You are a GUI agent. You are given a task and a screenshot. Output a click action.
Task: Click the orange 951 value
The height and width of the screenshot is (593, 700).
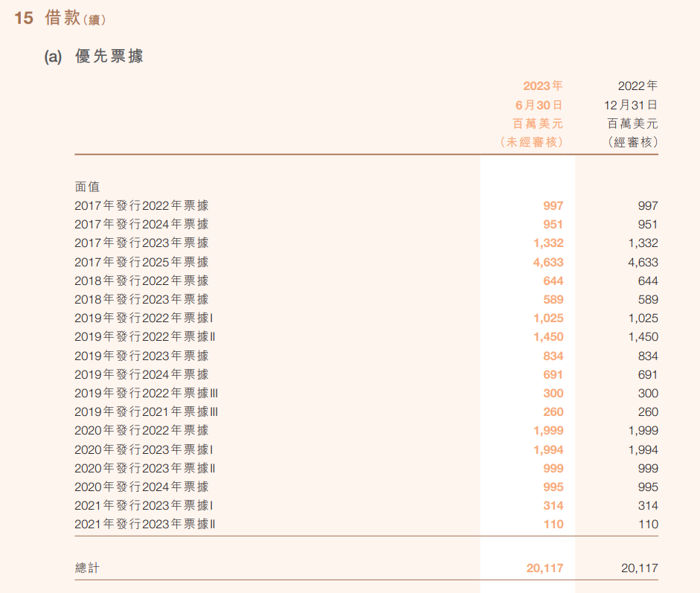[x=553, y=224]
